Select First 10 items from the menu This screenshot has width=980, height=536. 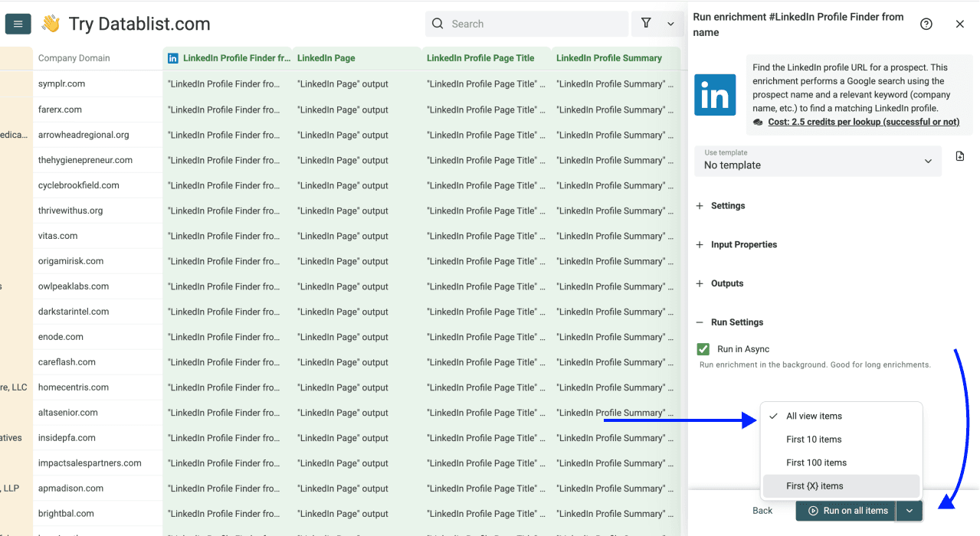(814, 439)
